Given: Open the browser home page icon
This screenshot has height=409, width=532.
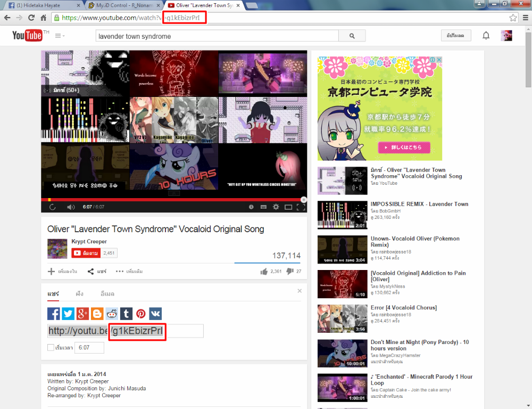Looking at the screenshot, I should (x=44, y=18).
